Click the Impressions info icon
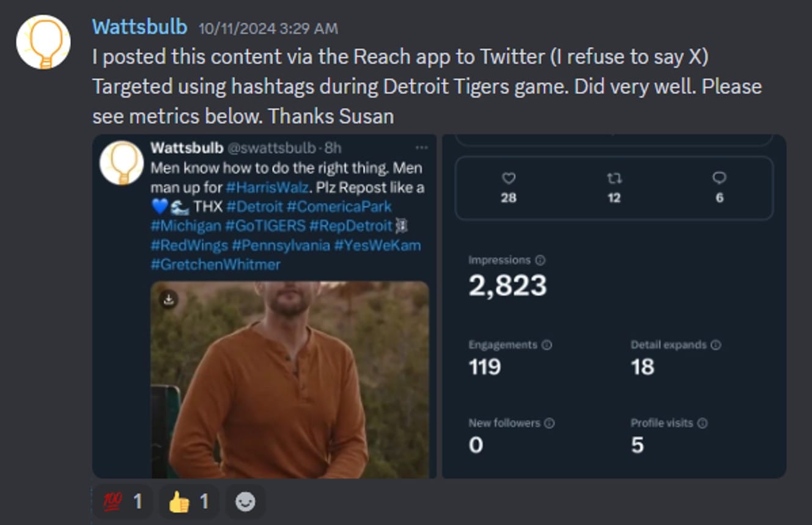This screenshot has width=812, height=525. pyautogui.click(x=540, y=260)
